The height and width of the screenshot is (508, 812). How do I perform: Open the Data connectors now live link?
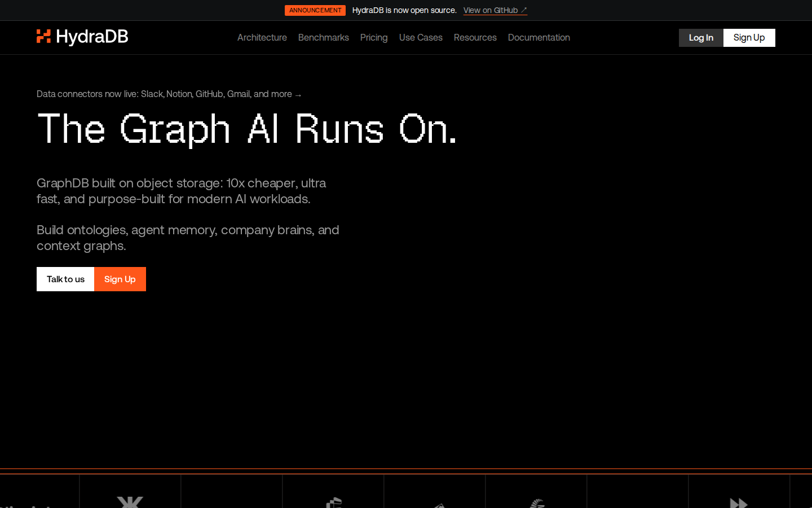(x=169, y=94)
